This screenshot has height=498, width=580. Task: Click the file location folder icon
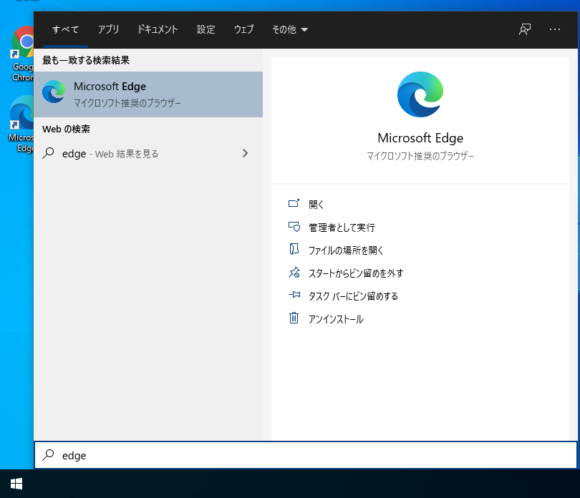294,249
